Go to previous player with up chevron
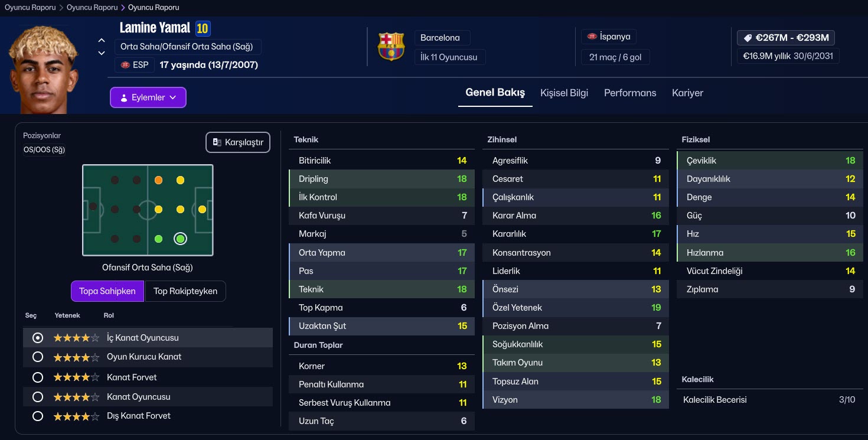 (102, 41)
